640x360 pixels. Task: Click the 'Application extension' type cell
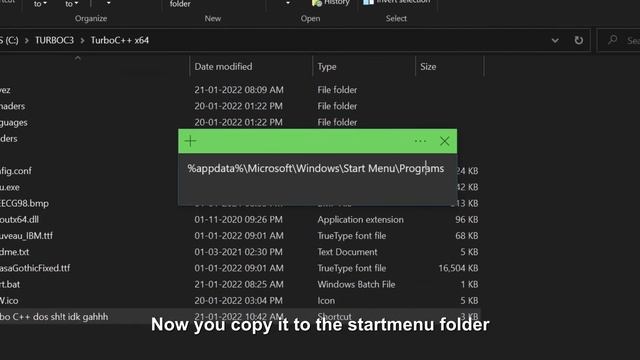pyautogui.click(x=360, y=220)
